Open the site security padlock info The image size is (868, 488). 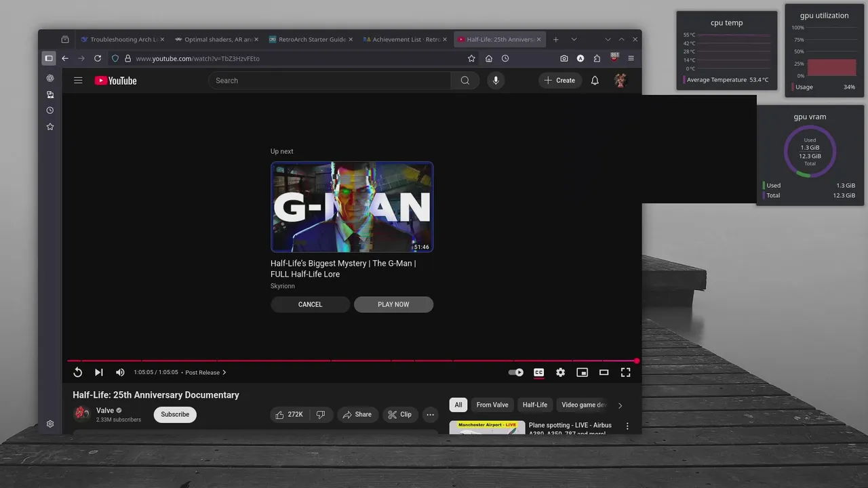[x=127, y=58]
